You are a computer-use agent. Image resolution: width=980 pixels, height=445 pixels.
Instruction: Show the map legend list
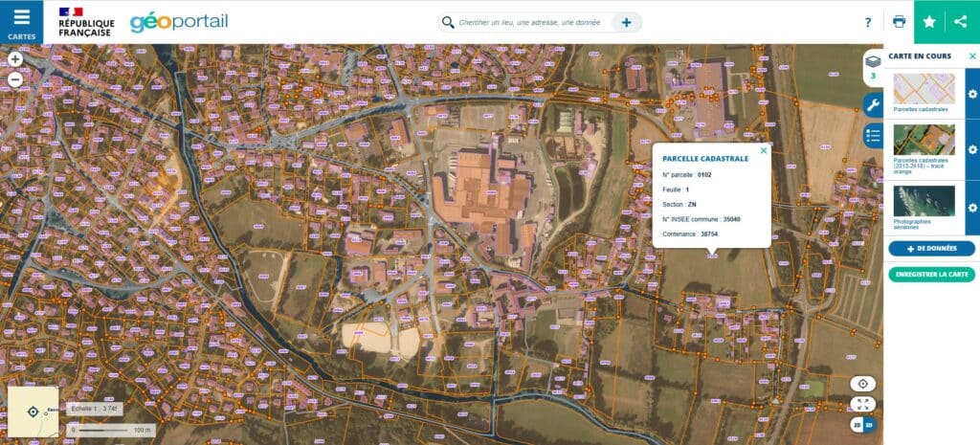pyautogui.click(x=872, y=135)
